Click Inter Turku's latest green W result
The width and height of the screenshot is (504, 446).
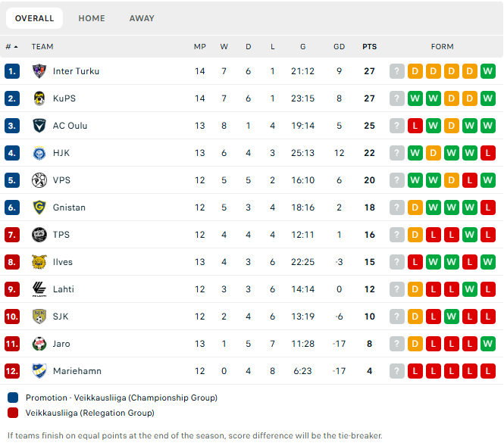(488, 71)
